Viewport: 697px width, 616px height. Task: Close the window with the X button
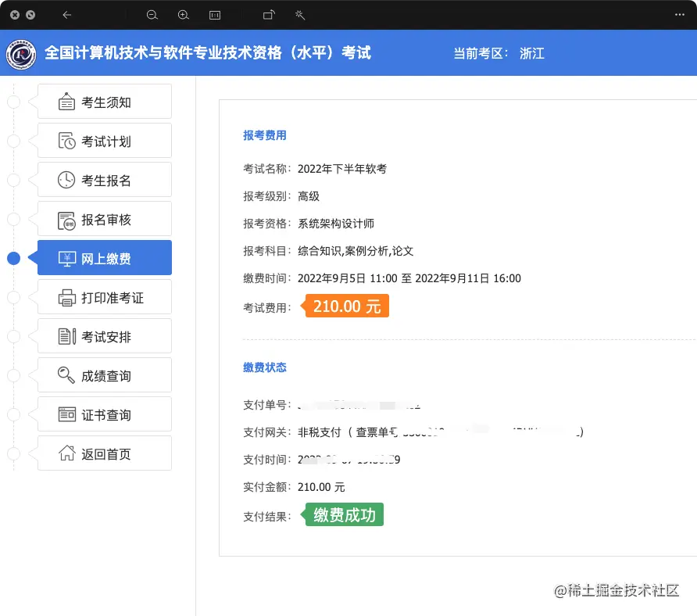(x=15, y=15)
